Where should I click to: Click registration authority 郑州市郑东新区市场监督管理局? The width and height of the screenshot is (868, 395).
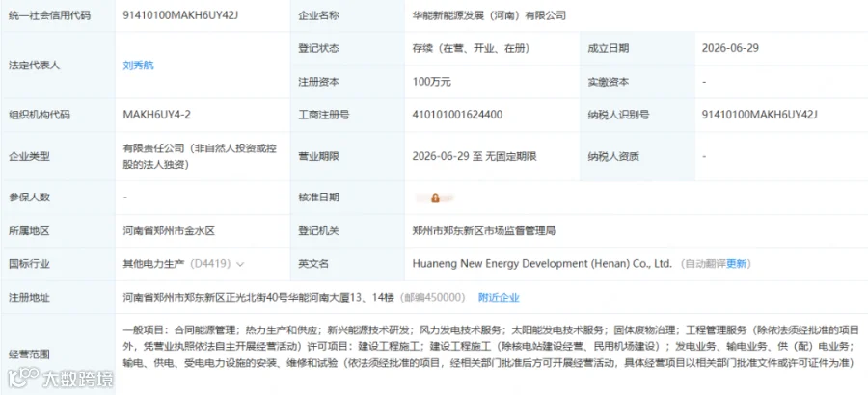pos(484,230)
